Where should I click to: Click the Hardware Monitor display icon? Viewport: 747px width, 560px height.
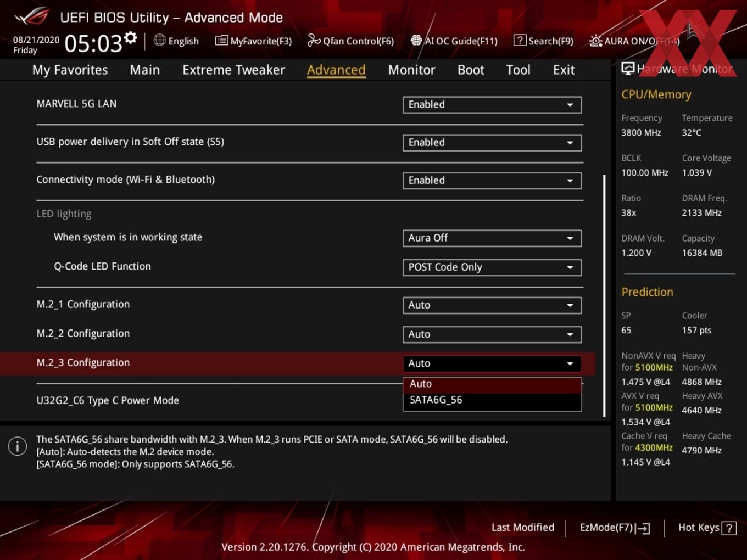pyautogui.click(x=628, y=69)
